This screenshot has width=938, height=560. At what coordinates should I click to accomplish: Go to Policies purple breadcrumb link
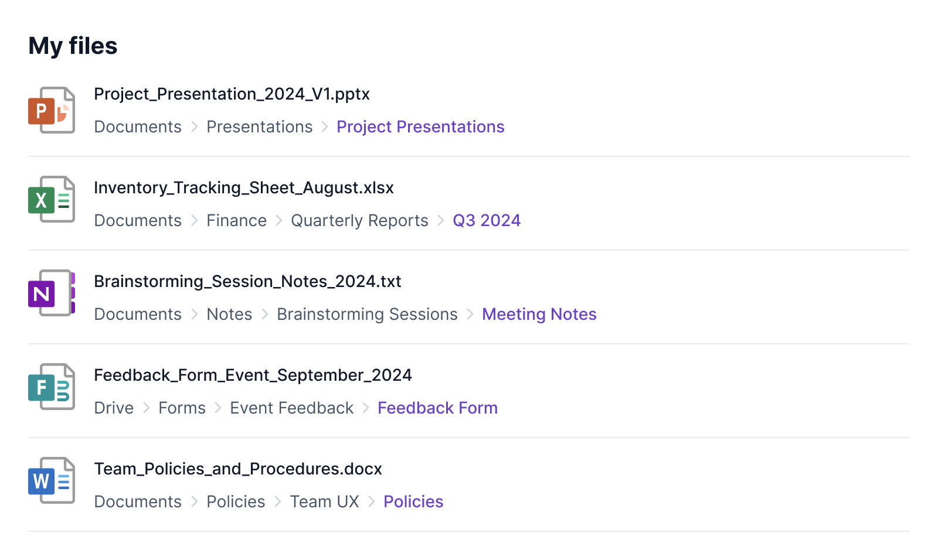point(413,502)
